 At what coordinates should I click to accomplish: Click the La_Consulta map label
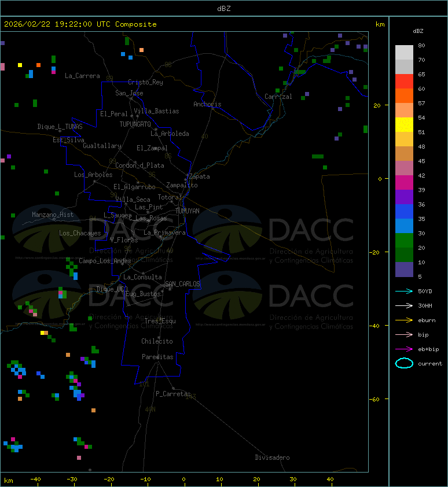[143, 277]
